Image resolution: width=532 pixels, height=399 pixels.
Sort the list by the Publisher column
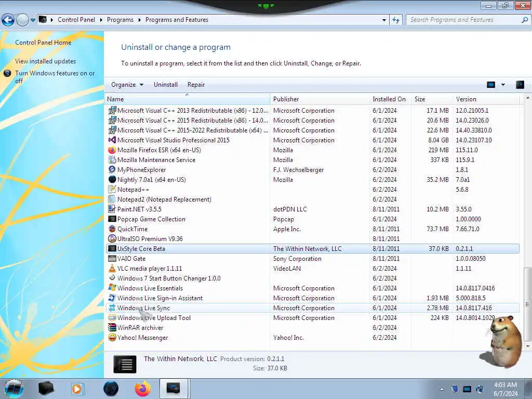point(320,99)
